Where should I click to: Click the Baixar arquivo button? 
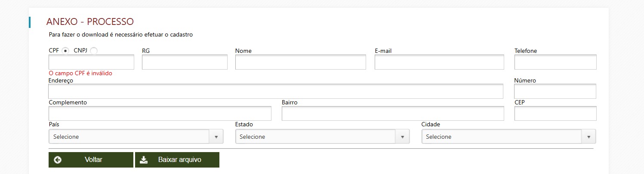[177, 160]
